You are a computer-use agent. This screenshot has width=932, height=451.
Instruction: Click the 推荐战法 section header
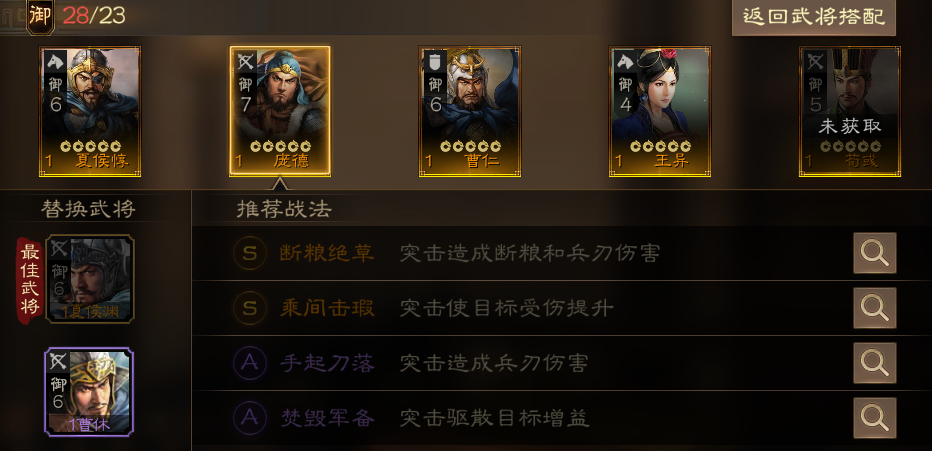click(x=284, y=209)
